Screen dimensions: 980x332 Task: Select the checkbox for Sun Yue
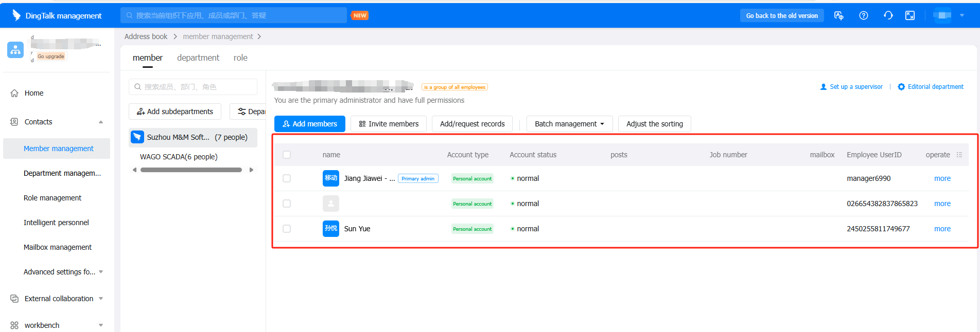(287, 229)
